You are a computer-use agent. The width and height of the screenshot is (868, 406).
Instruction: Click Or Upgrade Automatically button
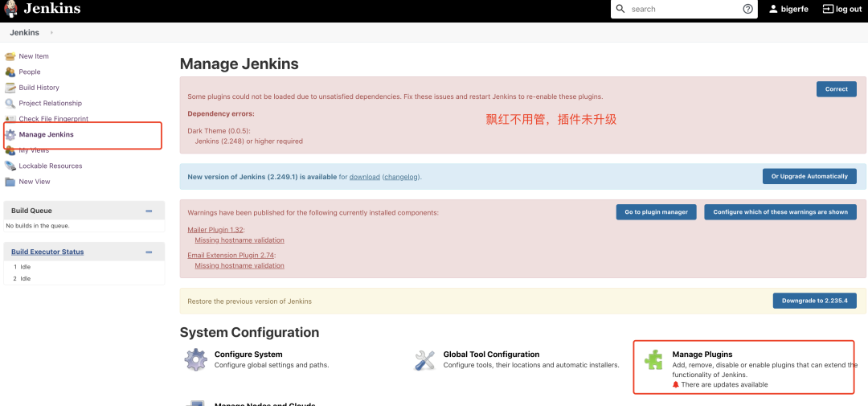pos(809,176)
